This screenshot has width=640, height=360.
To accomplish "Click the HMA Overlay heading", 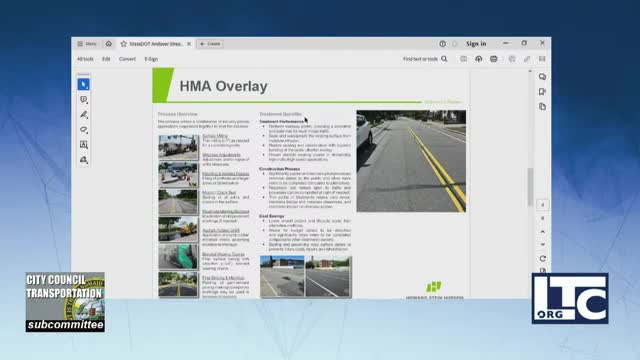I will pos(223,86).
